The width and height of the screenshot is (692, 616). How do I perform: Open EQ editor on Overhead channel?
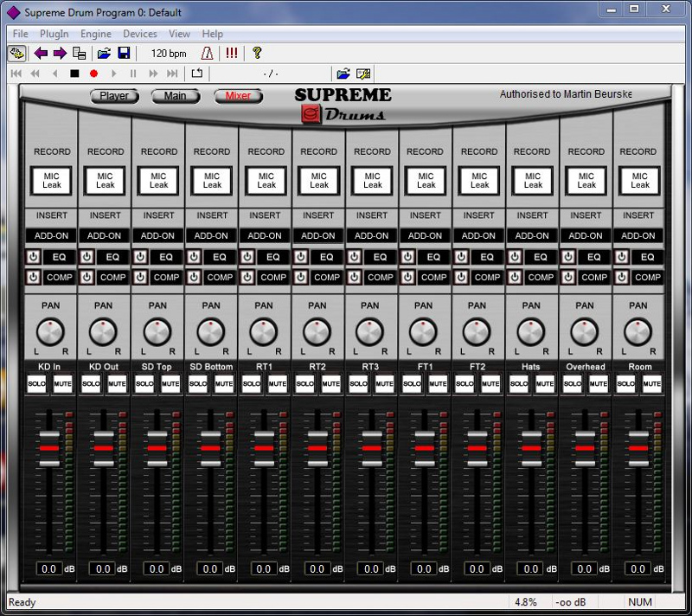[x=593, y=257]
